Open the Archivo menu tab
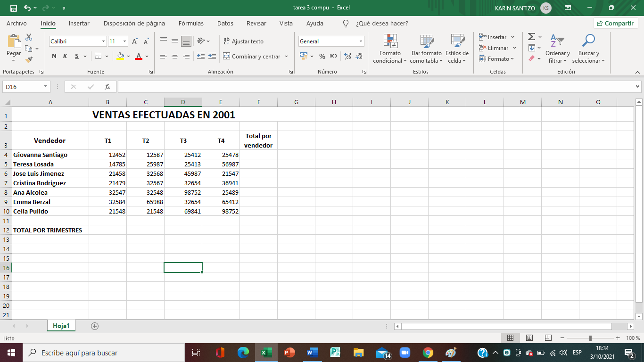 click(x=17, y=23)
